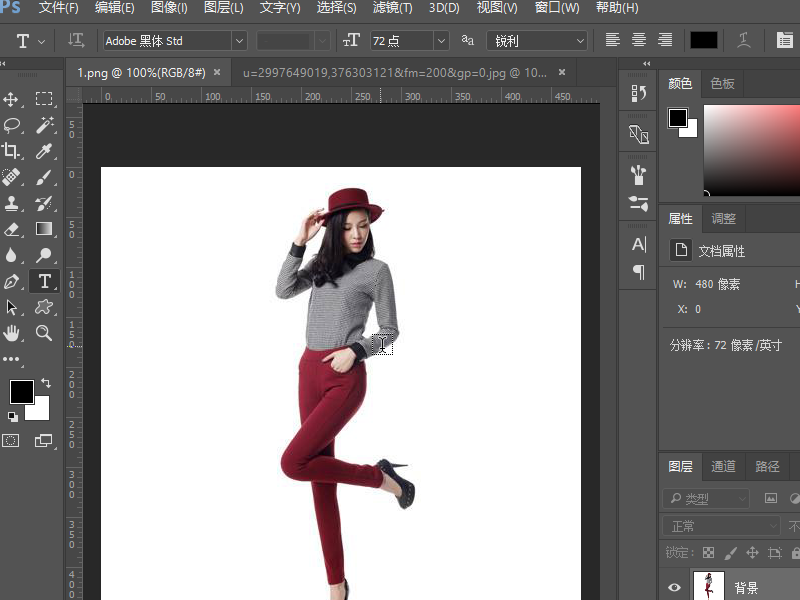Select the Custom Shape tool
This screenshot has height=600, width=800.
click(x=44, y=307)
